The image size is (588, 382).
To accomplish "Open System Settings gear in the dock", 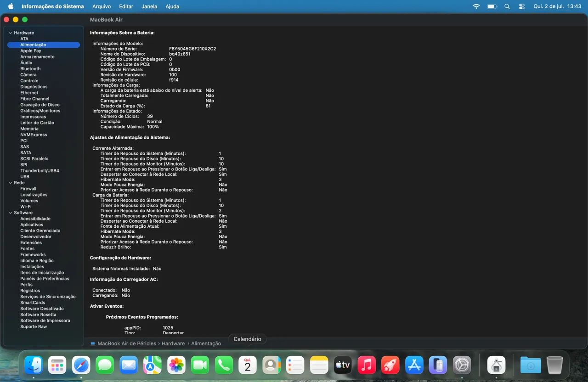I will 462,365.
